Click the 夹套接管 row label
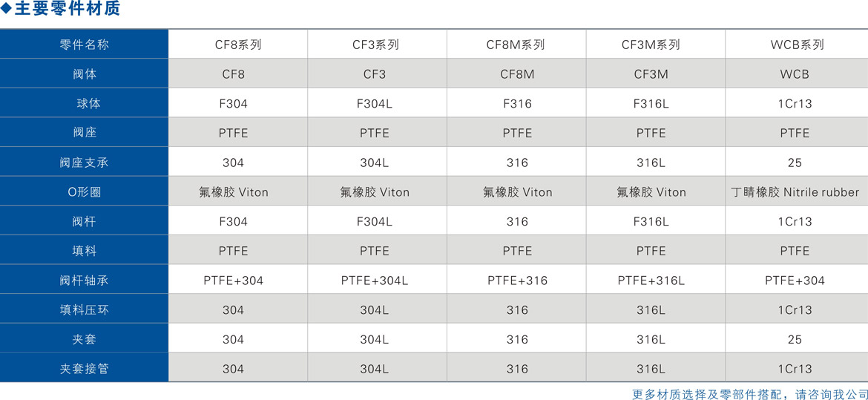The width and height of the screenshot is (868, 400). point(84,369)
